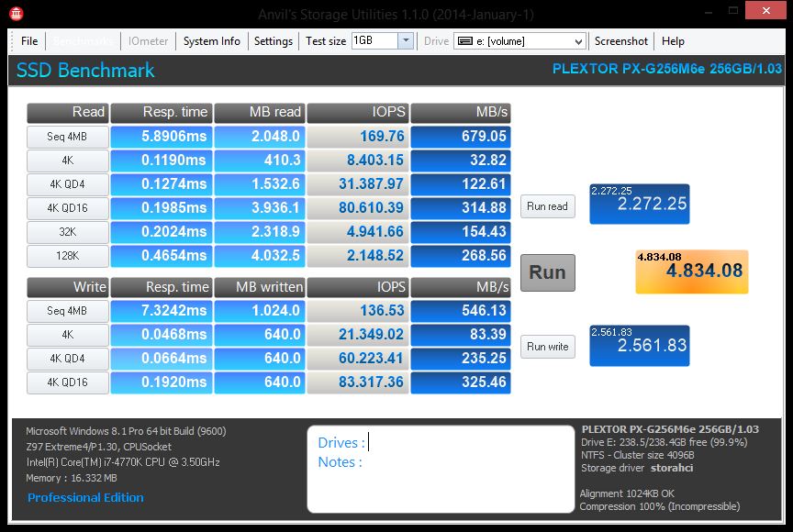Click the Anvil's Storage Utilities app icon

click(x=17, y=13)
